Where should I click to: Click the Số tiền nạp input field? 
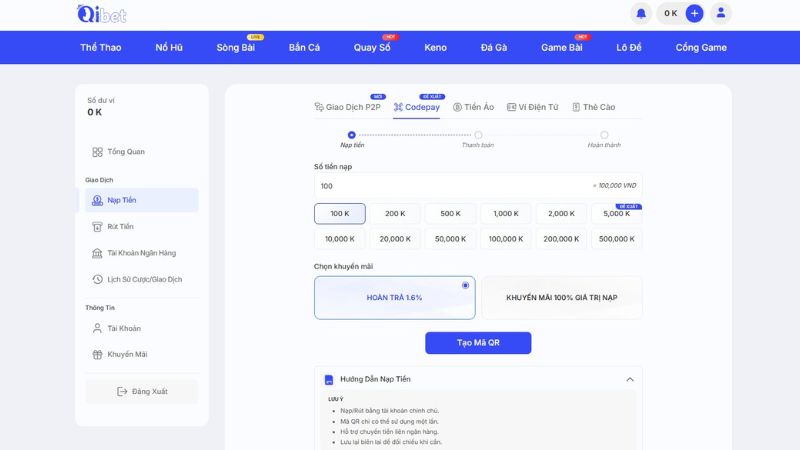point(478,186)
